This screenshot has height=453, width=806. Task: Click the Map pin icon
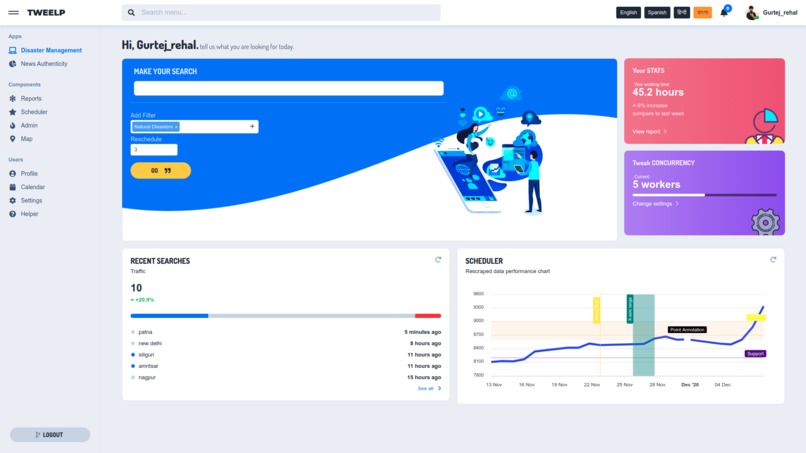pyautogui.click(x=12, y=139)
